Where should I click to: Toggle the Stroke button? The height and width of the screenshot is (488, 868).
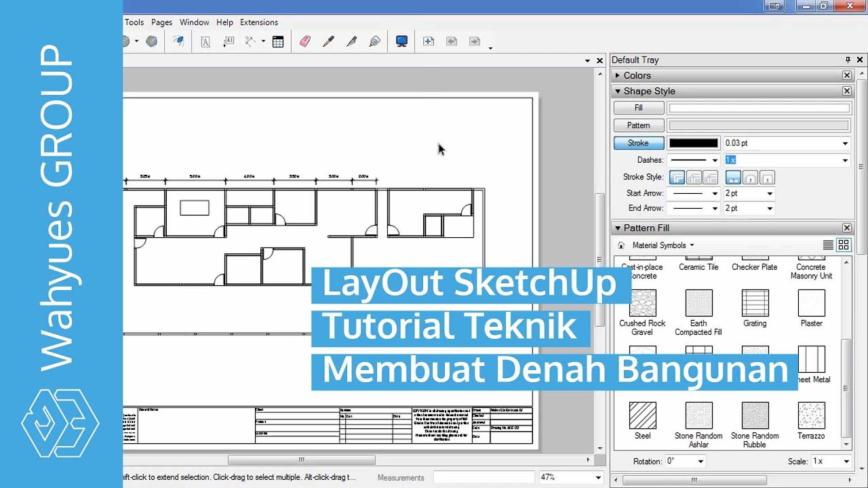click(638, 143)
